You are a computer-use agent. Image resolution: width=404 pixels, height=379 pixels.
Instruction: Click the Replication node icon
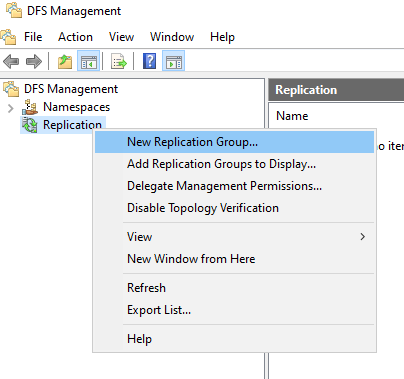30,125
